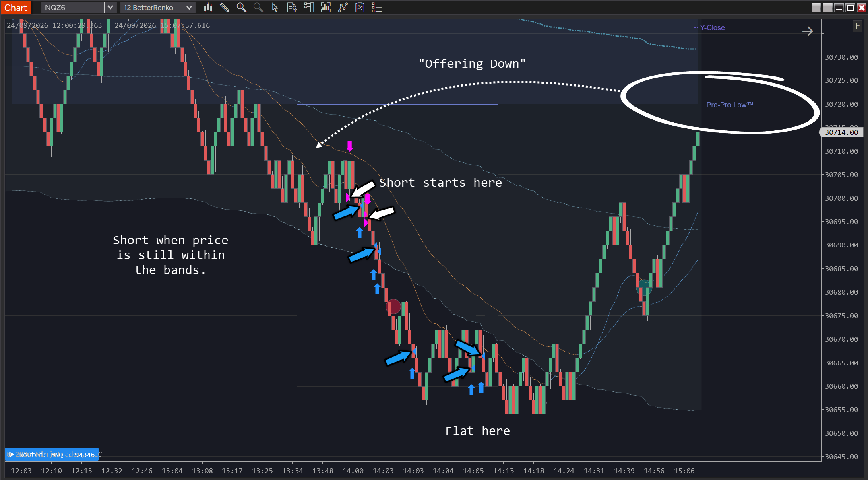The width and height of the screenshot is (868, 480).
Task: Click the 13:48 time axis label
Action: click(322, 471)
